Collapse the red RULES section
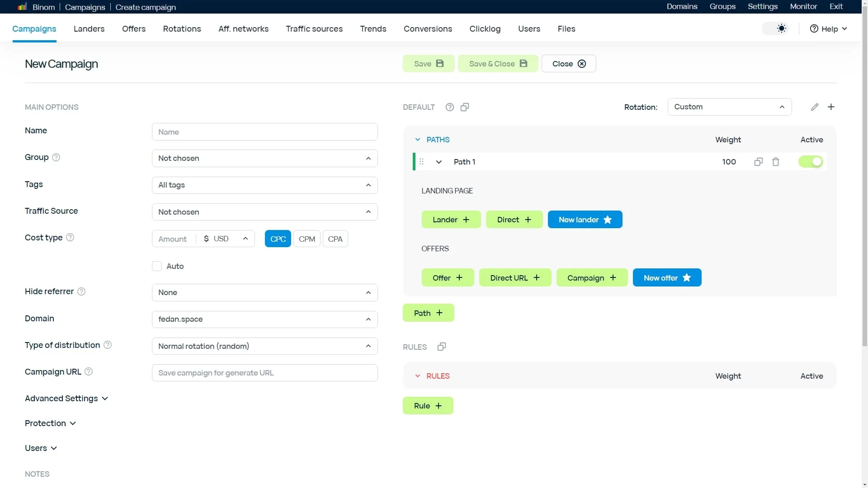Screen dimensions: 868x488 418,376
